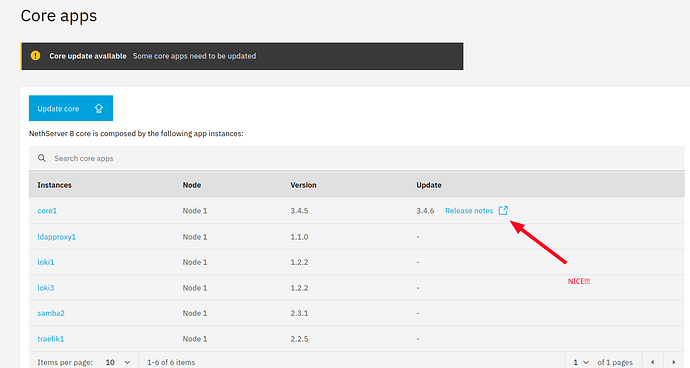This screenshot has width=690, height=368.
Task: Go to the previous page arrow
Action: [653, 362]
